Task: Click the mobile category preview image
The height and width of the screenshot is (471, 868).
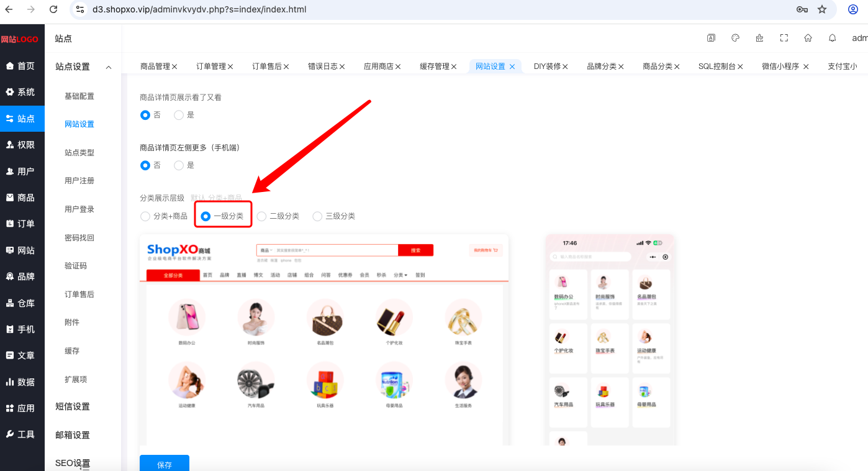Action: click(x=610, y=339)
